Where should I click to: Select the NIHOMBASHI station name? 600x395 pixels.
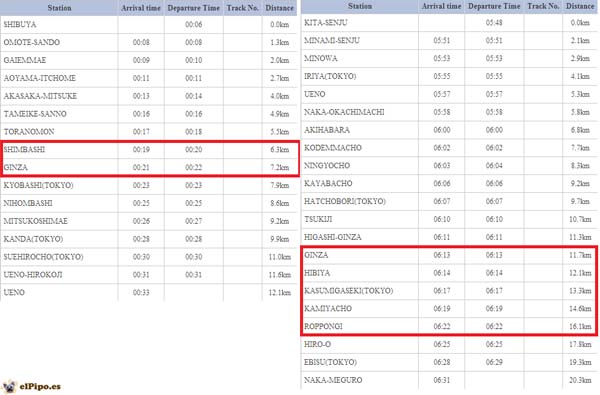point(28,203)
